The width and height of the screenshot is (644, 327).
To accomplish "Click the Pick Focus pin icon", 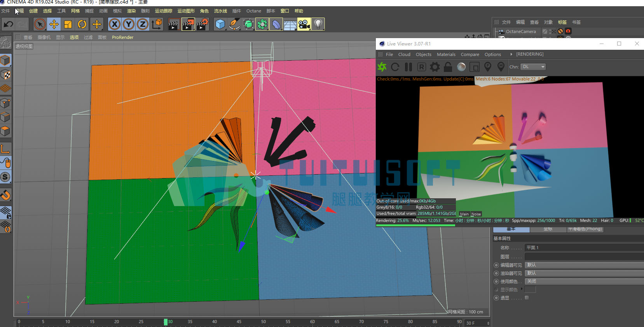I will click(x=488, y=67).
